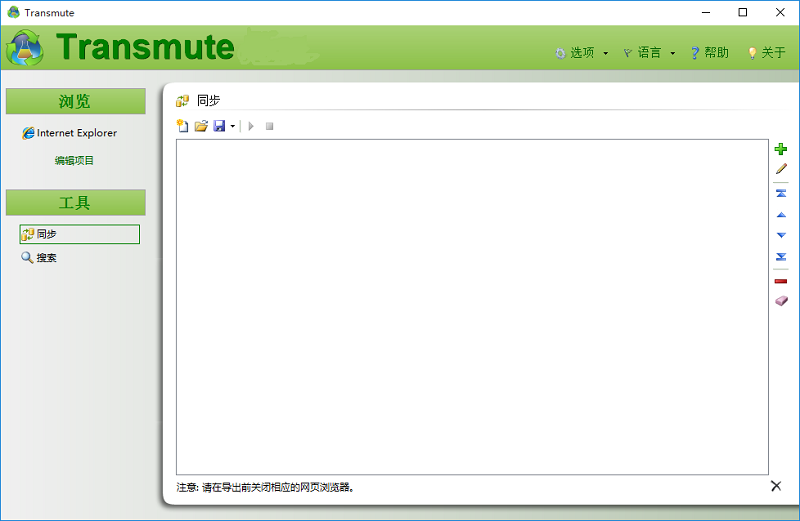Click inside the empty sync list area

pyautogui.click(x=472, y=307)
